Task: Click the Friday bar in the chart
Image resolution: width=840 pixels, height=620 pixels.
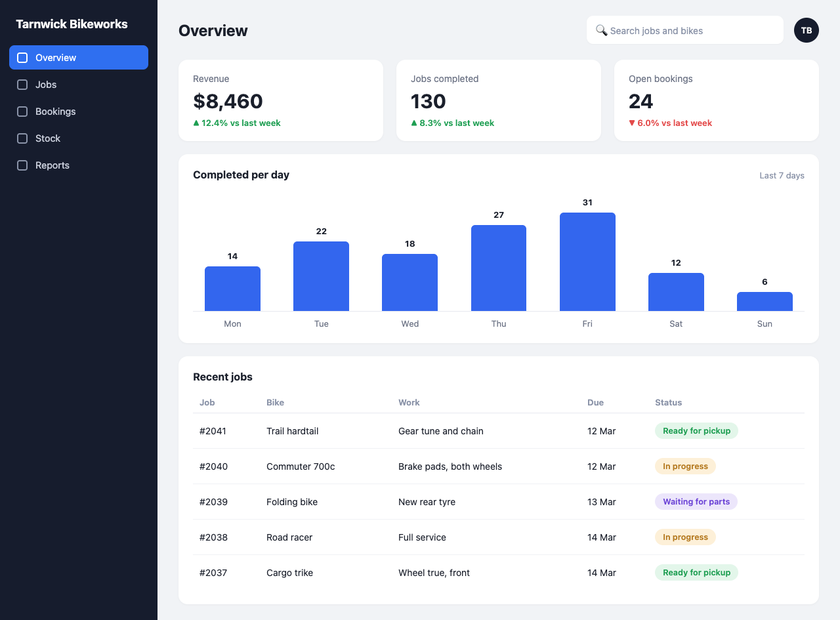Action: [x=587, y=262]
